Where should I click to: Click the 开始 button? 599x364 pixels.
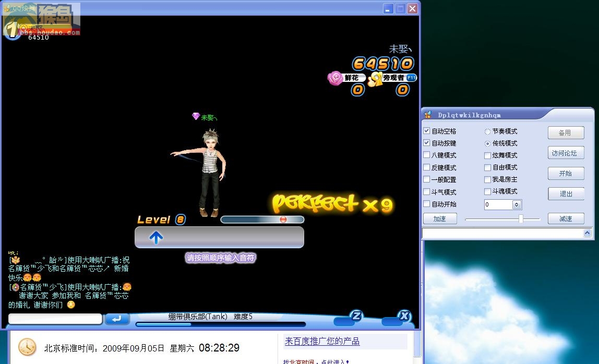tap(566, 174)
